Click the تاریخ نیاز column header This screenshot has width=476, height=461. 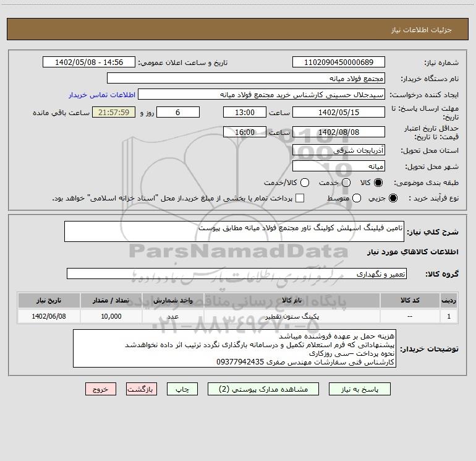[x=49, y=300]
